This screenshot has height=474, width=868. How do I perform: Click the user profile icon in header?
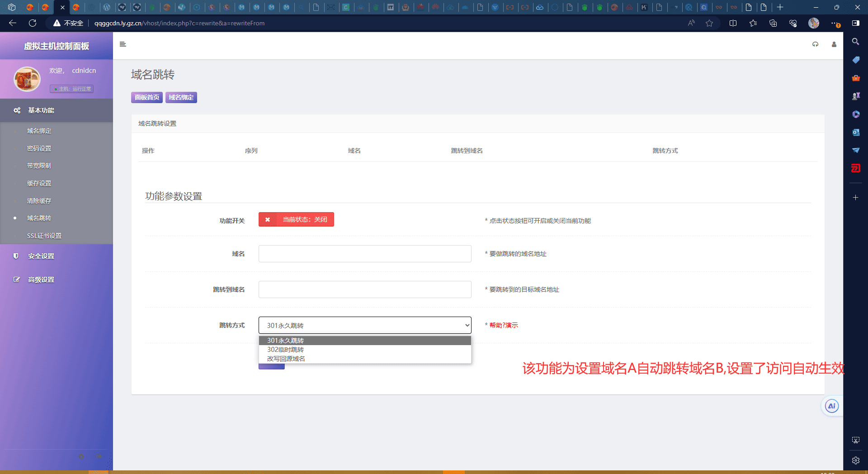click(834, 44)
